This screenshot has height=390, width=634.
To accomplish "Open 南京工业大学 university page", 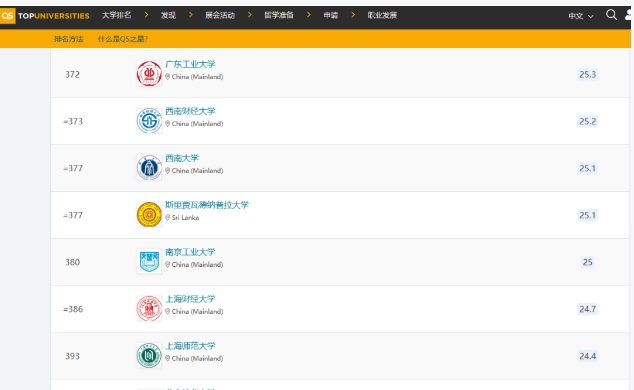I will [x=190, y=252].
